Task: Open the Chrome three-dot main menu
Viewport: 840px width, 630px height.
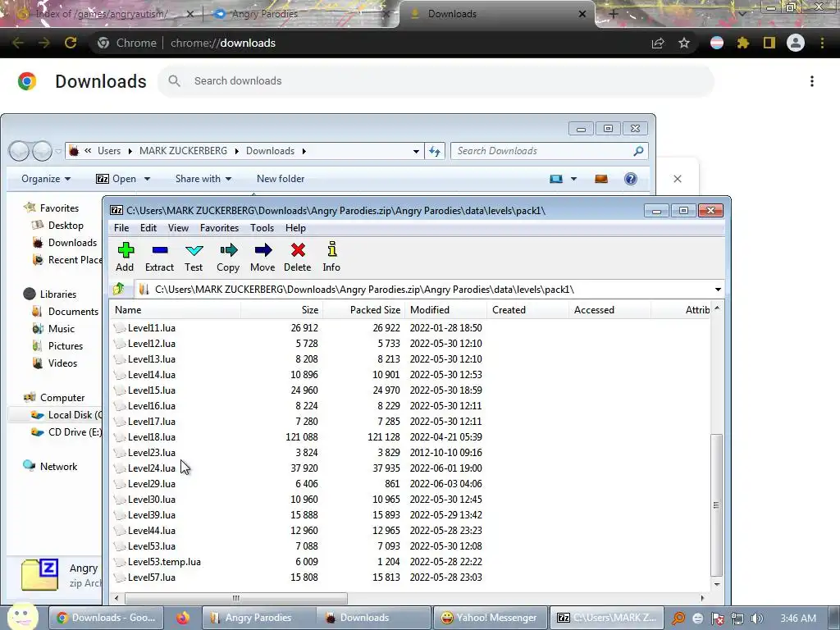Action: 822,43
